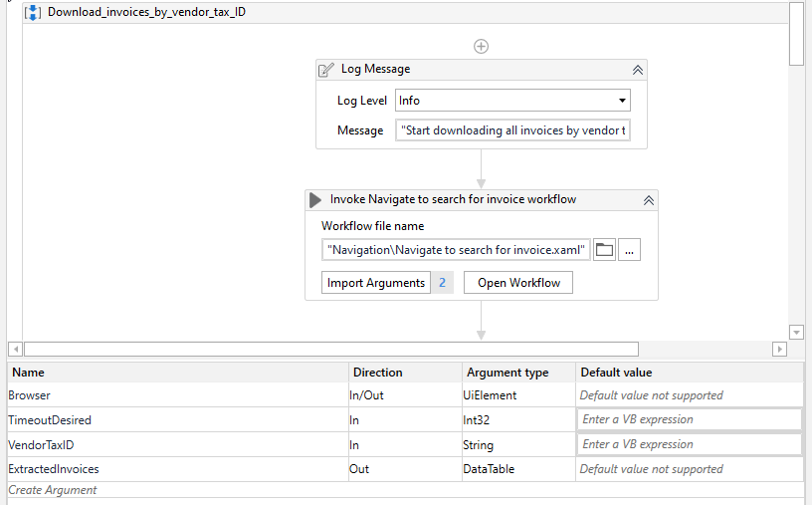This screenshot has height=505, width=812.
Task: Edit the Message text field
Action: (512, 130)
